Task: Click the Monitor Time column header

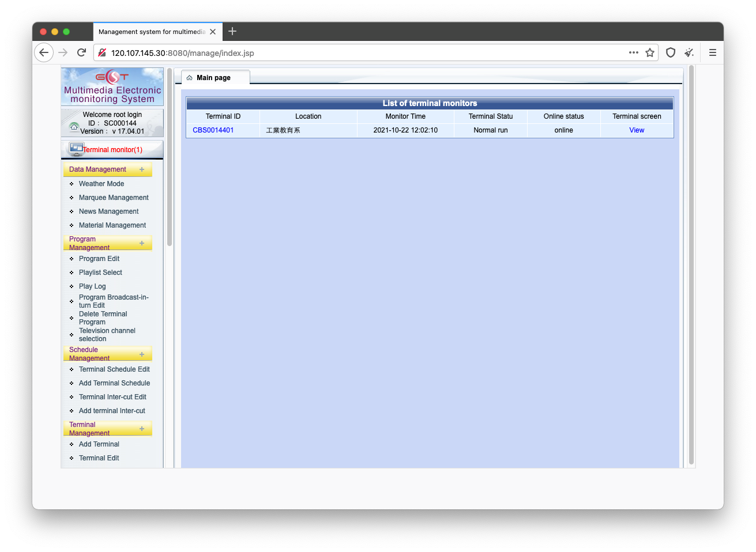Action: click(x=405, y=116)
